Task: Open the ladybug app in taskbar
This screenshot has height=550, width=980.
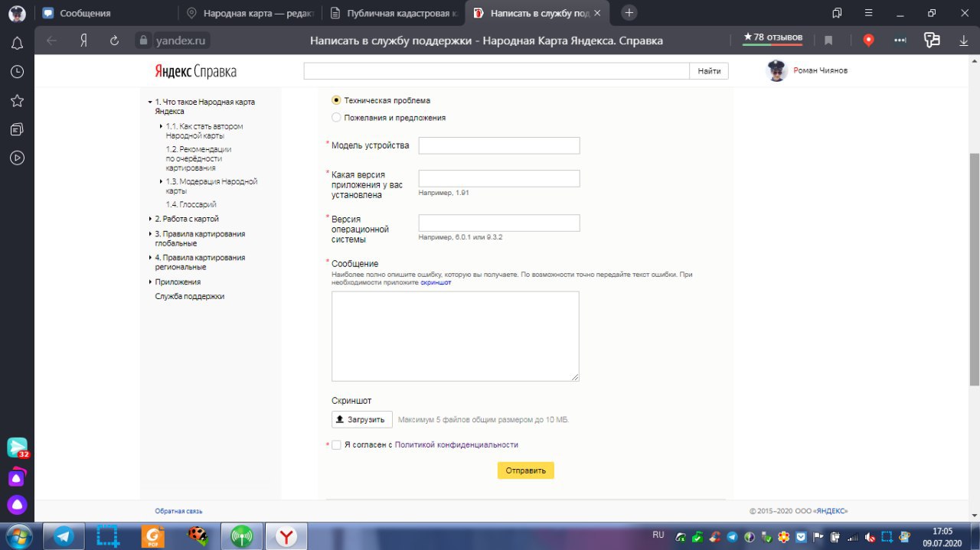Action: (197, 536)
